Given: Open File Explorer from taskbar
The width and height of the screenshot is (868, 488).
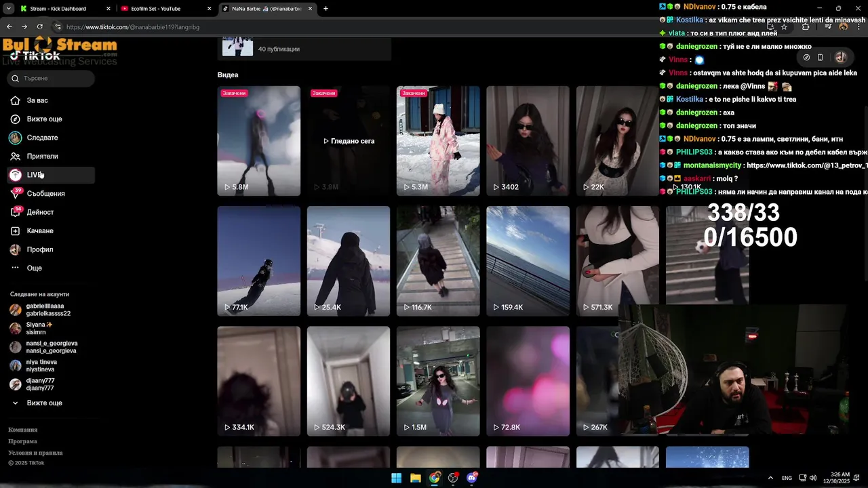Looking at the screenshot, I should tap(416, 478).
